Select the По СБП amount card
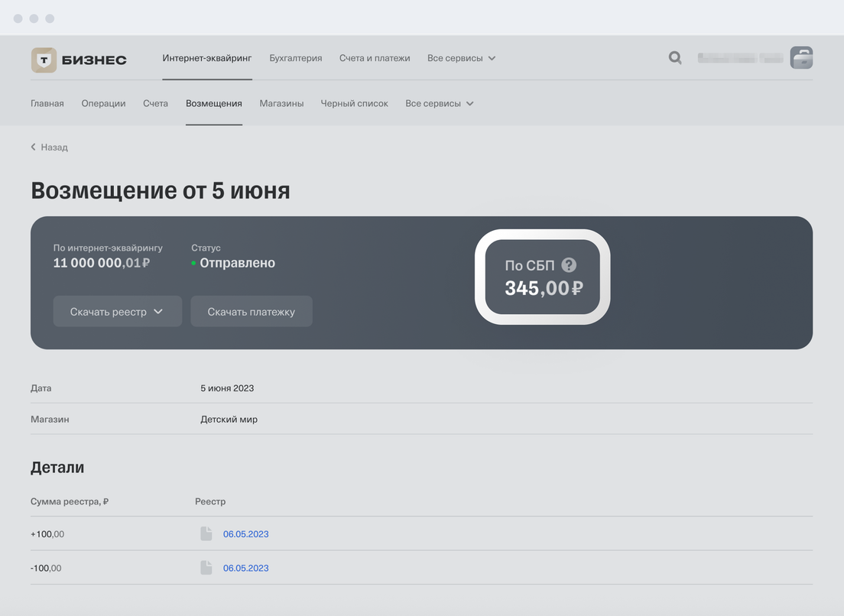This screenshot has height=616, width=844. click(x=543, y=277)
